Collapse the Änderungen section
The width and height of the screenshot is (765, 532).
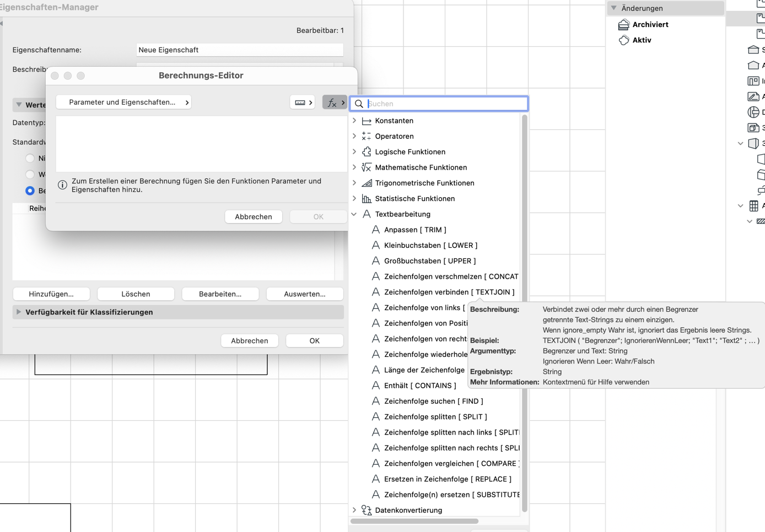613,8
